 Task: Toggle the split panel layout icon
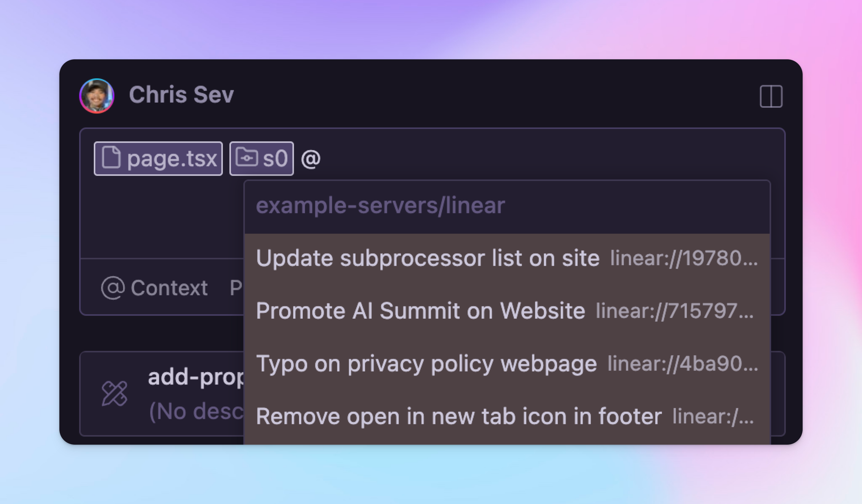pyautogui.click(x=771, y=96)
